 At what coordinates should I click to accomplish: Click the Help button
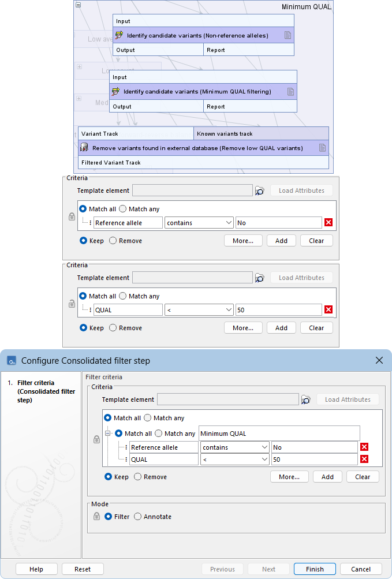coord(36,569)
